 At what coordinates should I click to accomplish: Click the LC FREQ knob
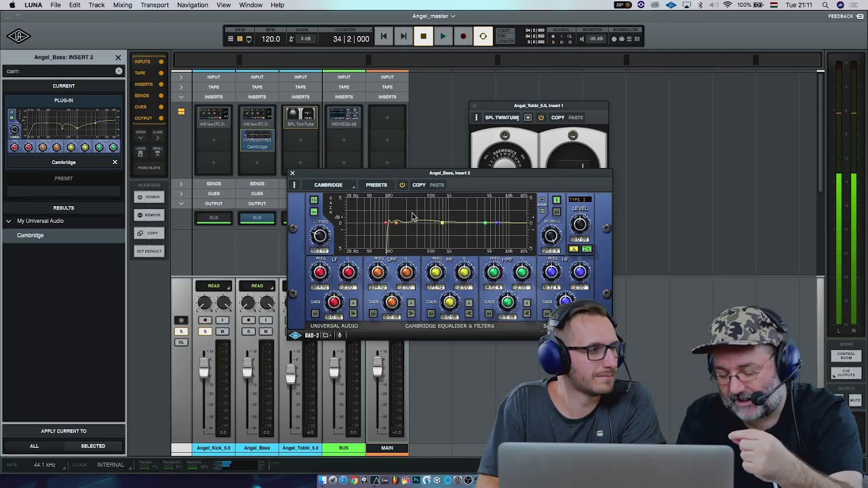(x=319, y=235)
